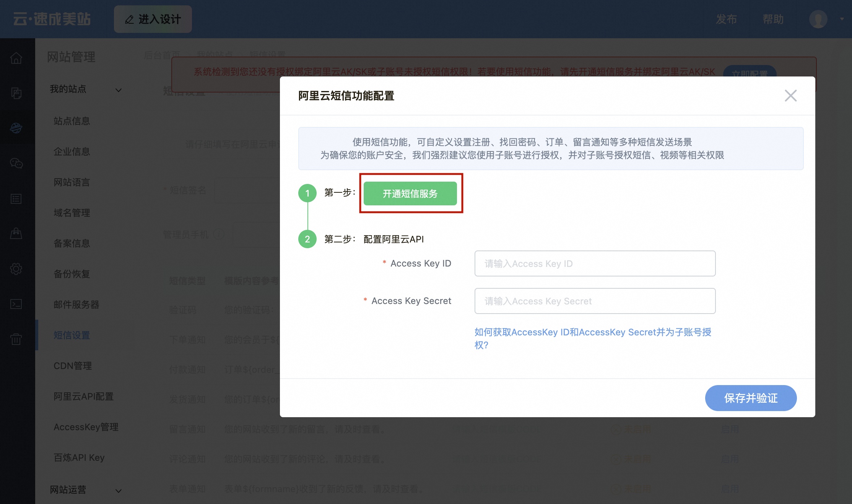Click the list content icon in sidebar
Viewport: 852px width, 504px height.
[16, 199]
